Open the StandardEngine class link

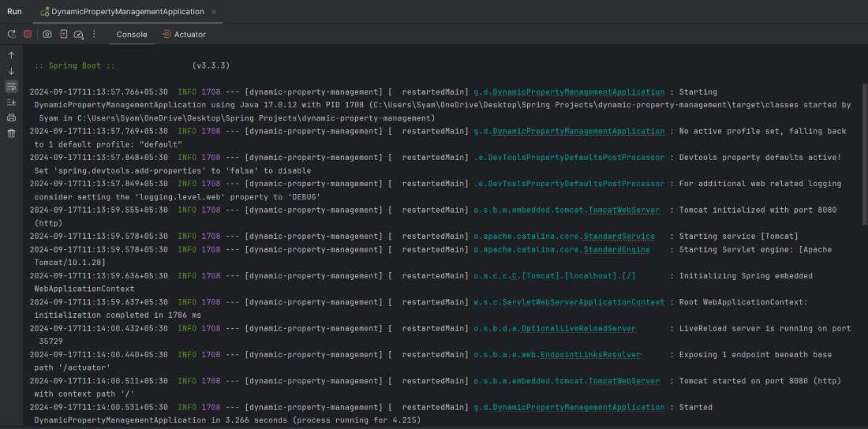click(616, 250)
